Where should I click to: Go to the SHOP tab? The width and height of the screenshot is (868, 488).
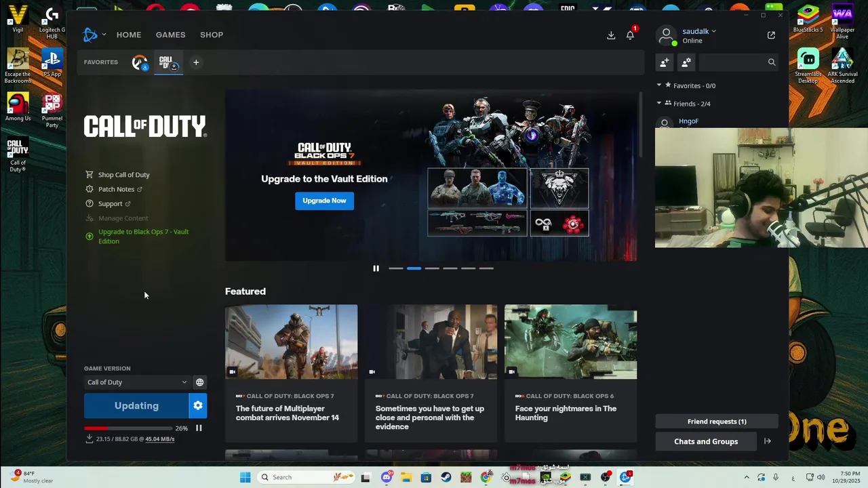tap(212, 35)
